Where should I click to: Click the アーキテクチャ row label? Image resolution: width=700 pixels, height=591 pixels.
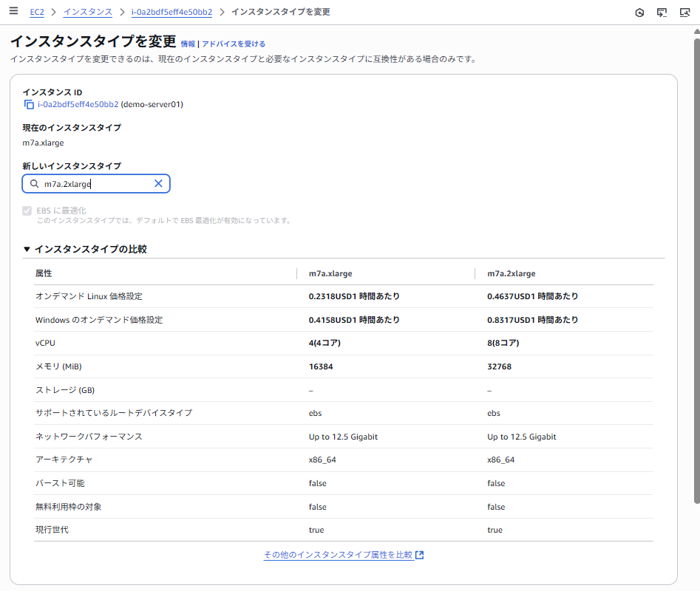tap(64, 460)
